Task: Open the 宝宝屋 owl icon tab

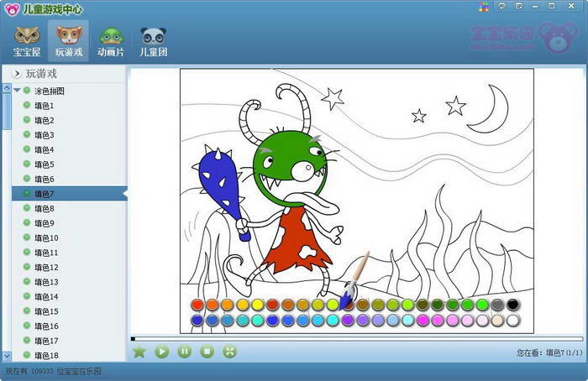Action: pyautogui.click(x=26, y=41)
